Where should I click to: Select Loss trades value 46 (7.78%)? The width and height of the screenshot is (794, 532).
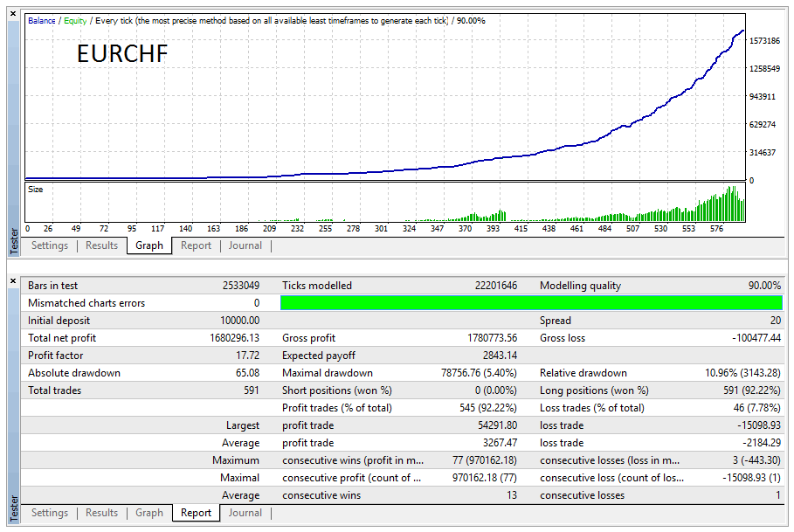click(757, 408)
